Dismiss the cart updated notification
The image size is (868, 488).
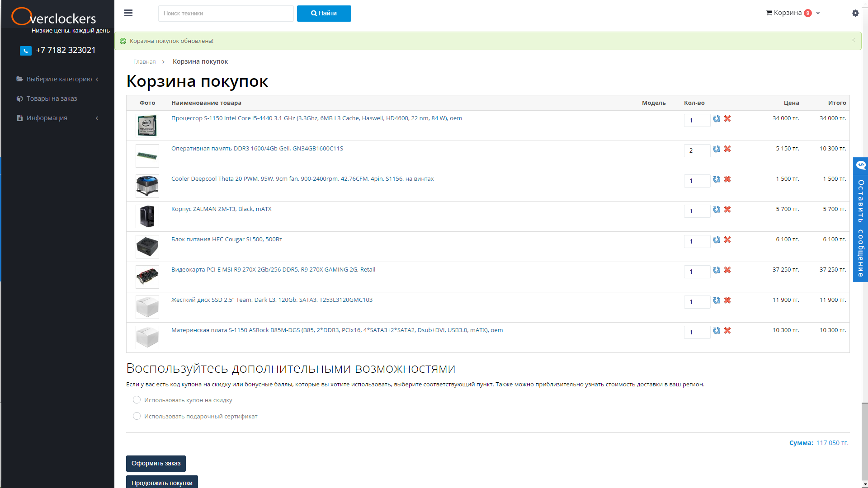click(x=853, y=40)
